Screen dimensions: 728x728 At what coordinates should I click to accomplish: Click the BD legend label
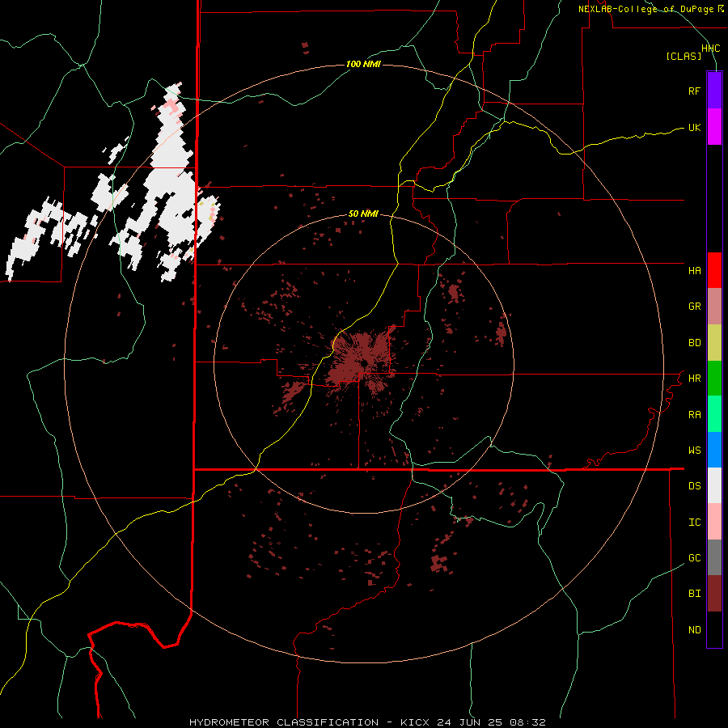click(694, 343)
